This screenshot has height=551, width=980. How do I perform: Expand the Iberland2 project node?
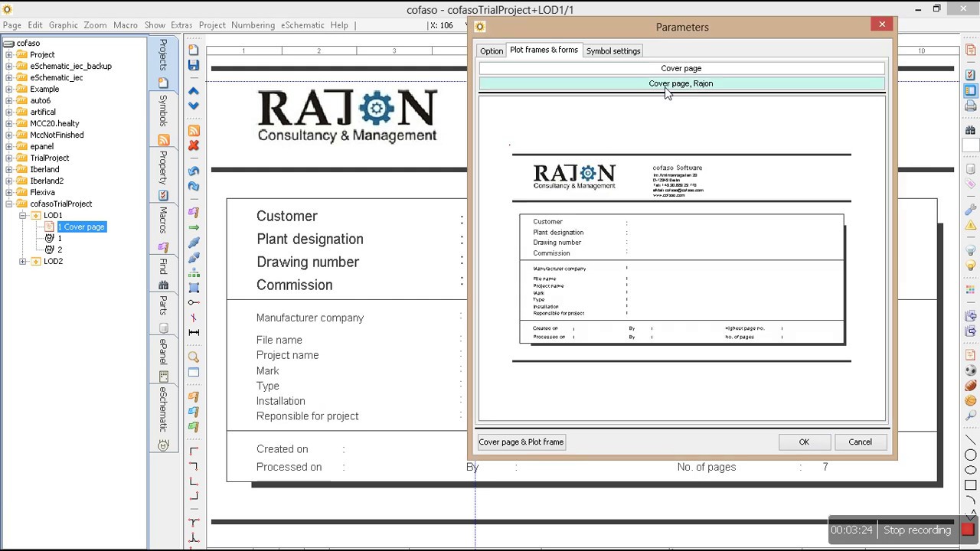(x=9, y=181)
